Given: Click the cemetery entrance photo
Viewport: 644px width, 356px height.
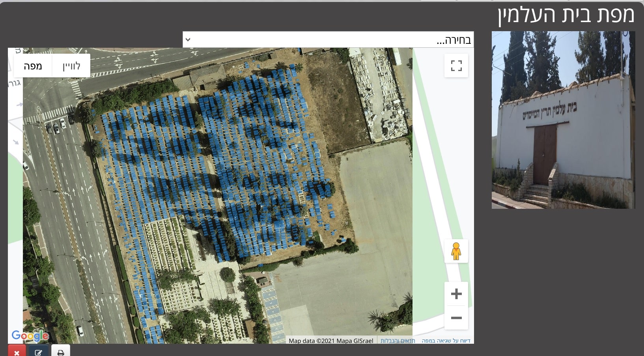Looking at the screenshot, I should point(563,120).
